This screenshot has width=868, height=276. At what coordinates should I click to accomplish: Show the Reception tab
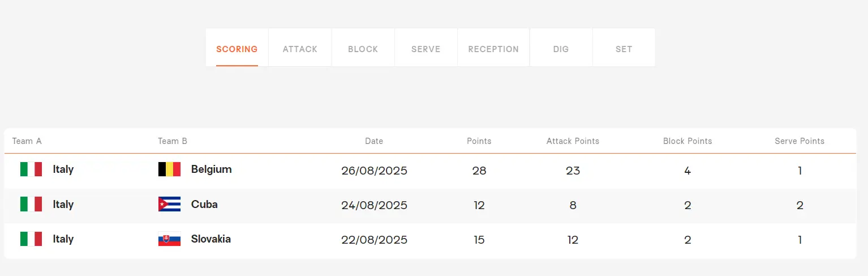point(493,49)
